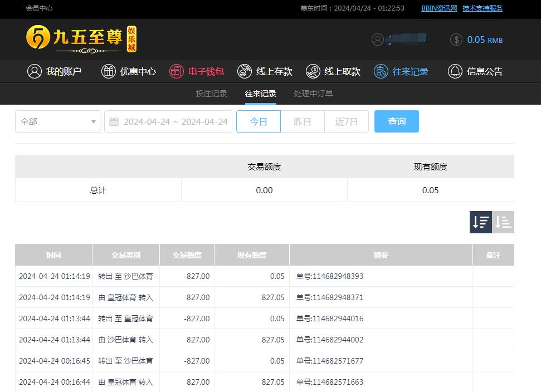Click the ascending sort icon
Screen dimensions: 541x392
pos(503,222)
